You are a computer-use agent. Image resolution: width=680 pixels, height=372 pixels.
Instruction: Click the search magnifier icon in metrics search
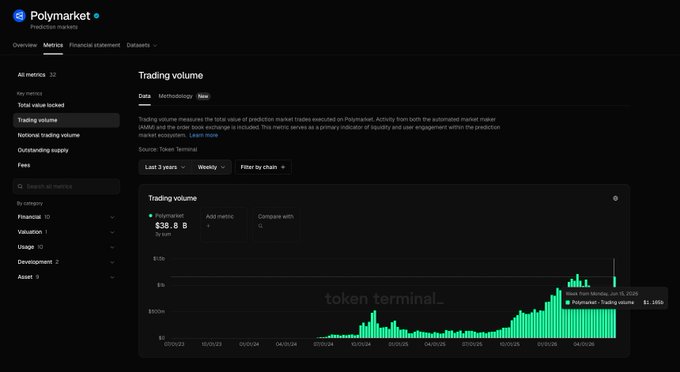[x=20, y=186]
